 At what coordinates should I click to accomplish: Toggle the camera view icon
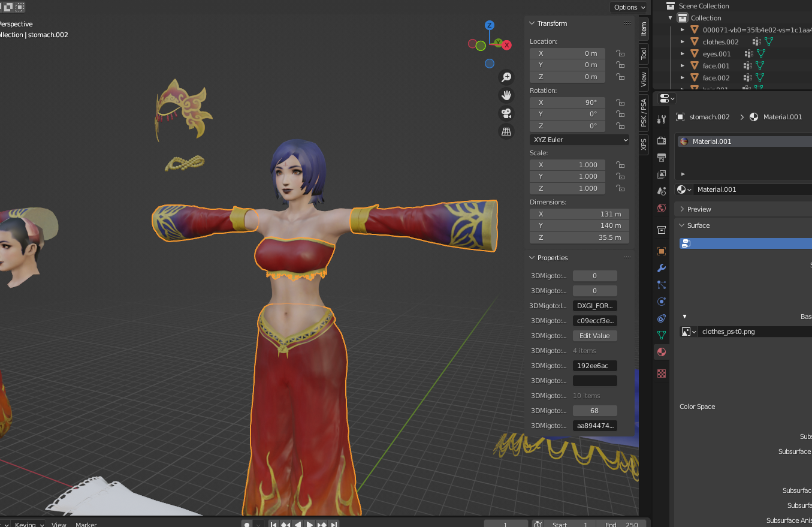pos(506,113)
